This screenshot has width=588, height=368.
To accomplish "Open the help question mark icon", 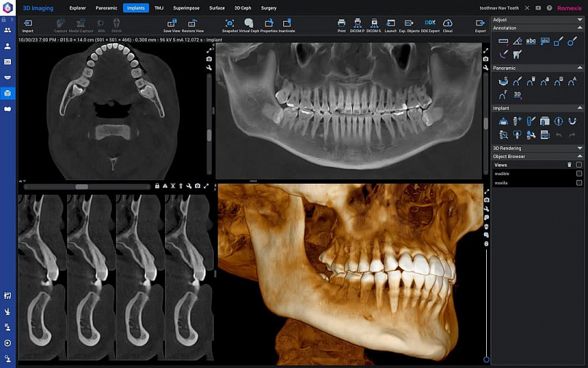I will (x=549, y=8).
